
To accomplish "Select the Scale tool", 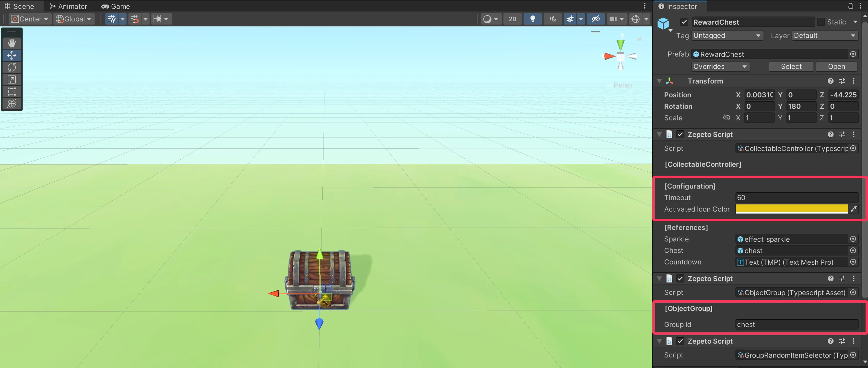I will pos(12,80).
